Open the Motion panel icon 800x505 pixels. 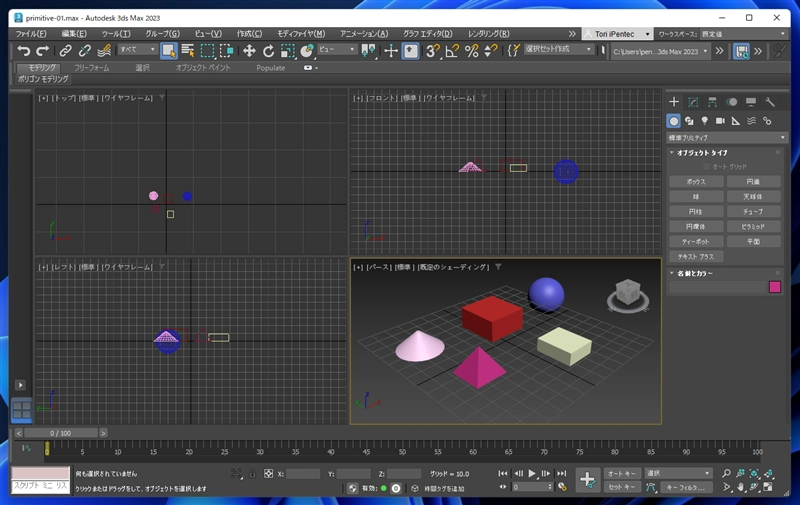732,102
